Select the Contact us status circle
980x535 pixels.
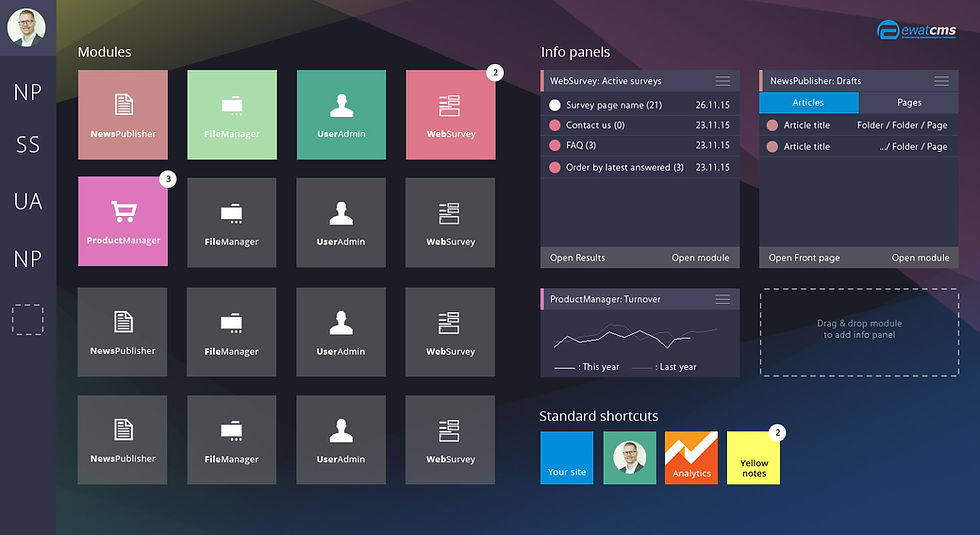click(x=554, y=125)
